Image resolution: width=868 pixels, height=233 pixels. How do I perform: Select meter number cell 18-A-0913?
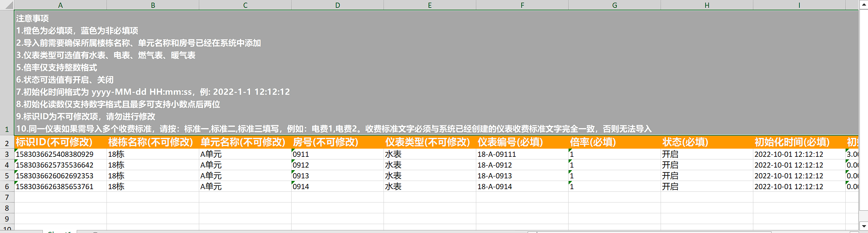522,176
